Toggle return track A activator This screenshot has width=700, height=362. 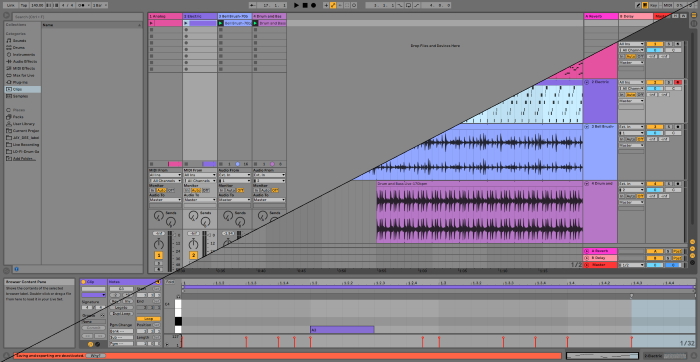(x=655, y=251)
